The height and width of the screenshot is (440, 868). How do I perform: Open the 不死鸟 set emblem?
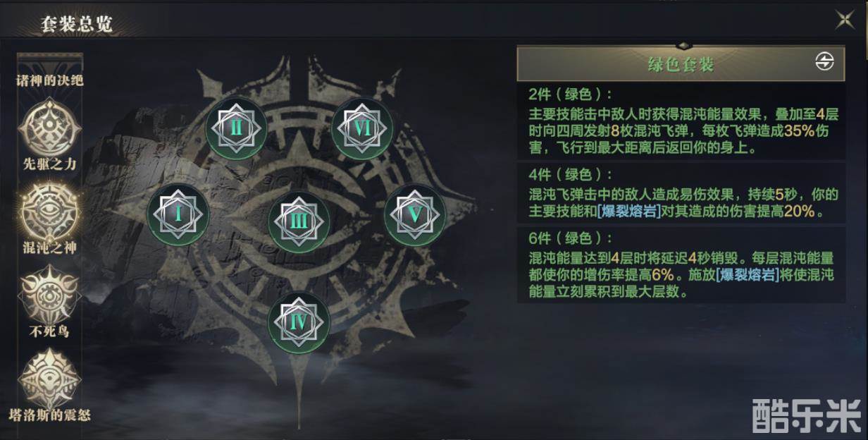pos(49,295)
